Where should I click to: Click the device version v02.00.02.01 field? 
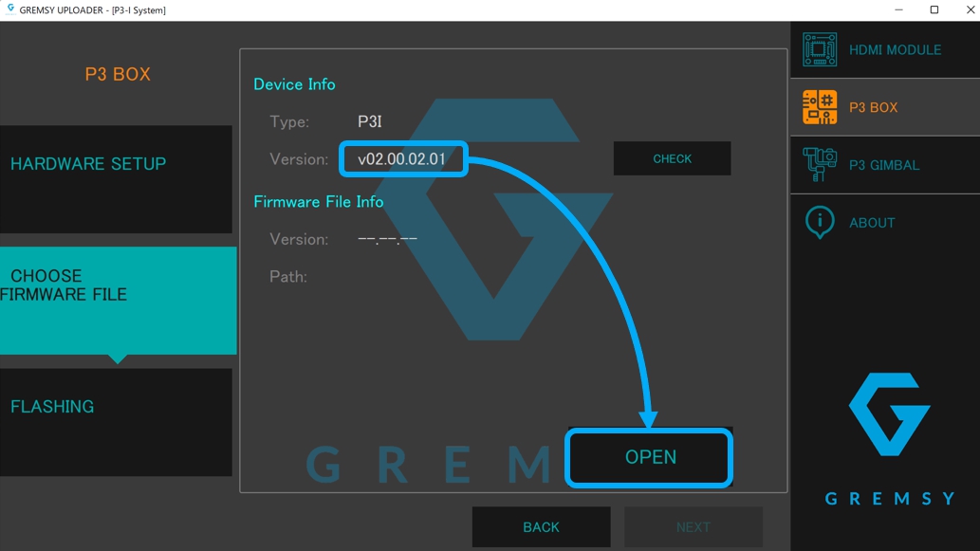tap(401, 159)
